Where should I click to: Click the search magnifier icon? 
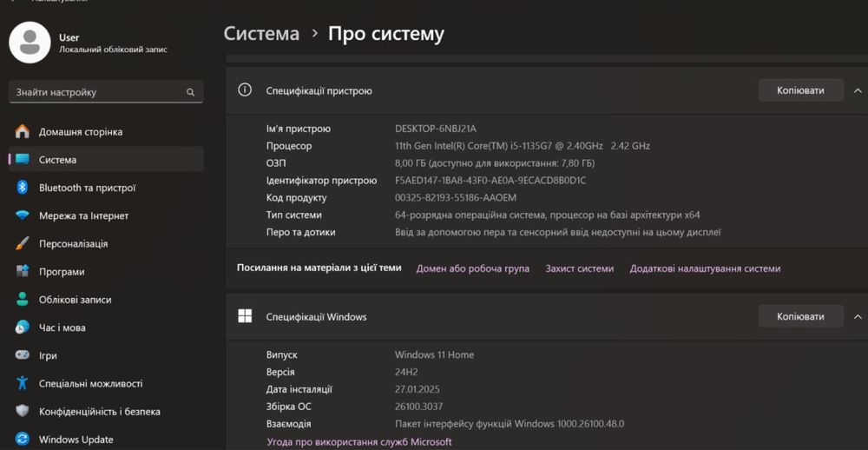click(x=190, y=93)
